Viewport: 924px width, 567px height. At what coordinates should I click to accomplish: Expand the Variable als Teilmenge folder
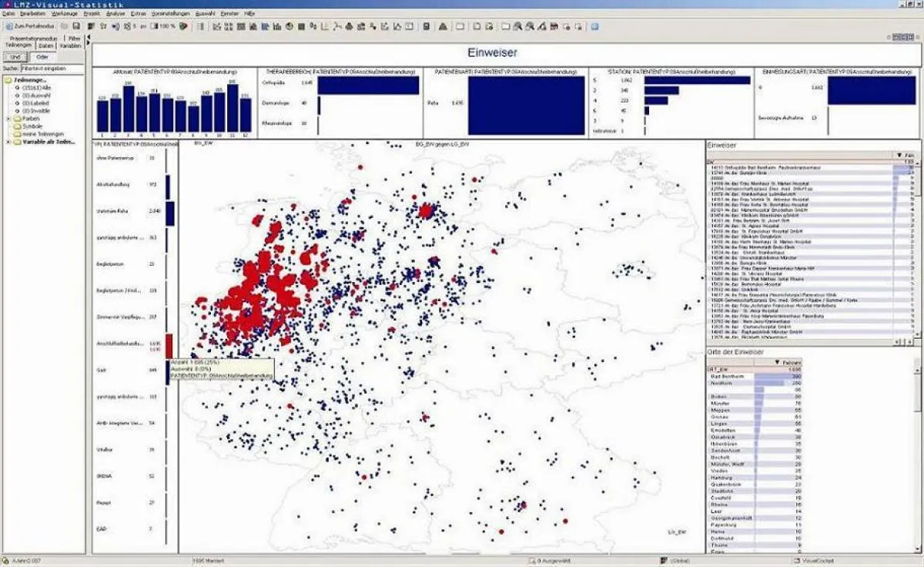pyautogui.click(x=8, y=142)
